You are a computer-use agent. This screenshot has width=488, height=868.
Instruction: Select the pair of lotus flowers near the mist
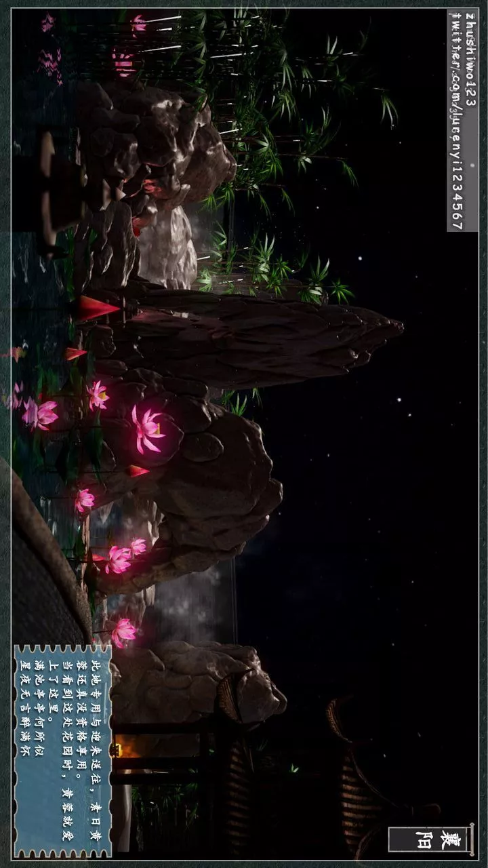pos(126,557)
